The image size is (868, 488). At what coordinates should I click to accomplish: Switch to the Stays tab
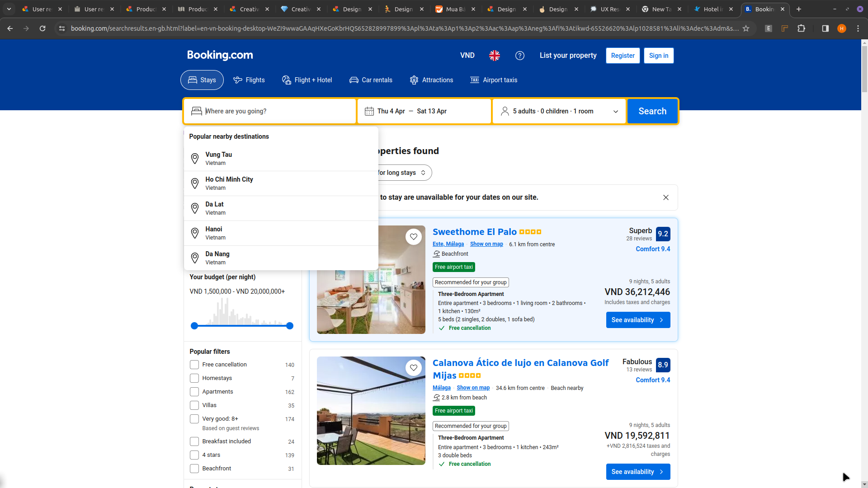[202, 80]
